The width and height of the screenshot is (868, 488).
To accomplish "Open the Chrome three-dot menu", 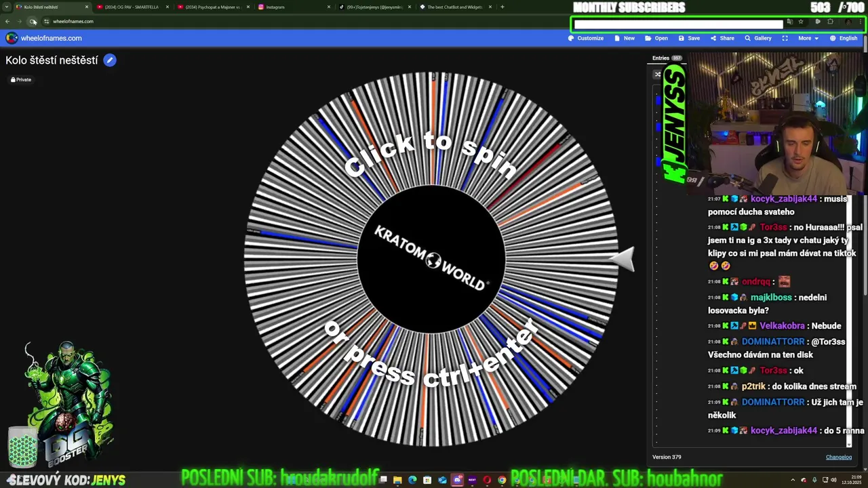I will click(860, 22).
